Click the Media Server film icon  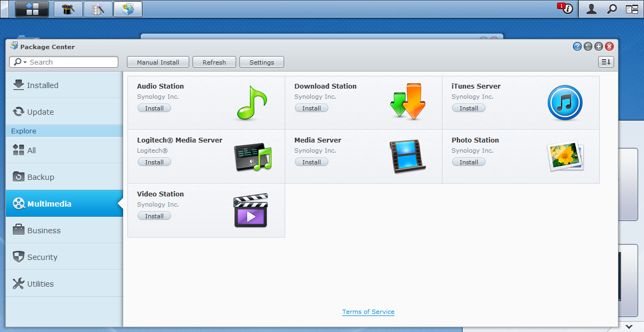407,156
